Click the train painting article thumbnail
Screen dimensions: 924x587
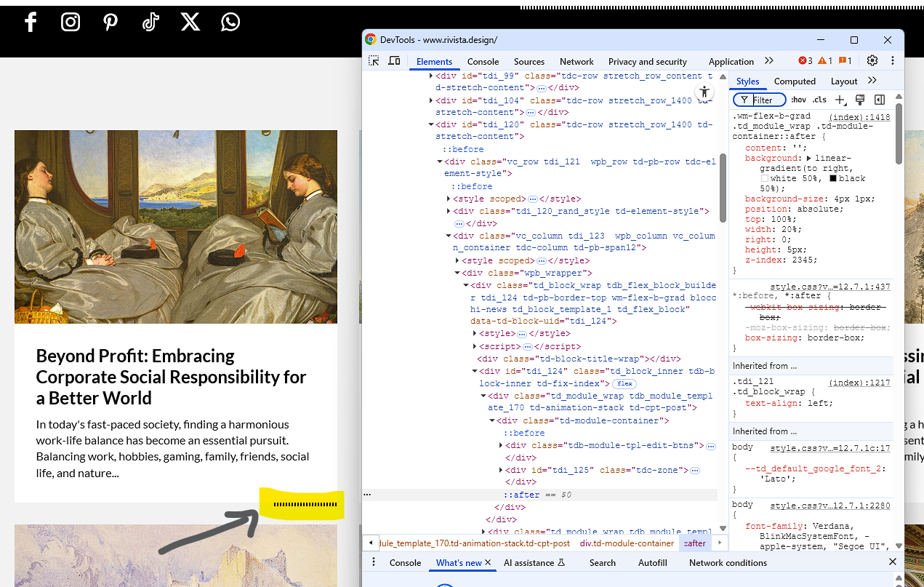(x=176, y=227)
